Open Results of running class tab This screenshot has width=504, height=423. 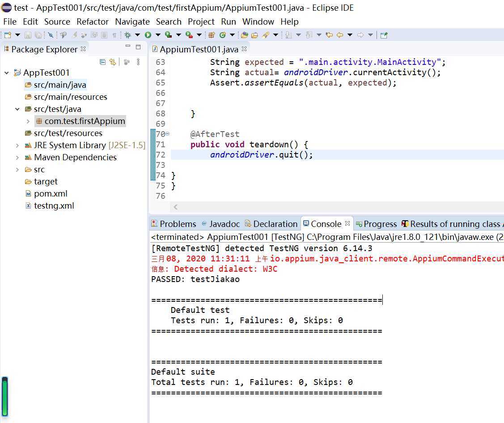pyautogui.click(x=453, y=223)
